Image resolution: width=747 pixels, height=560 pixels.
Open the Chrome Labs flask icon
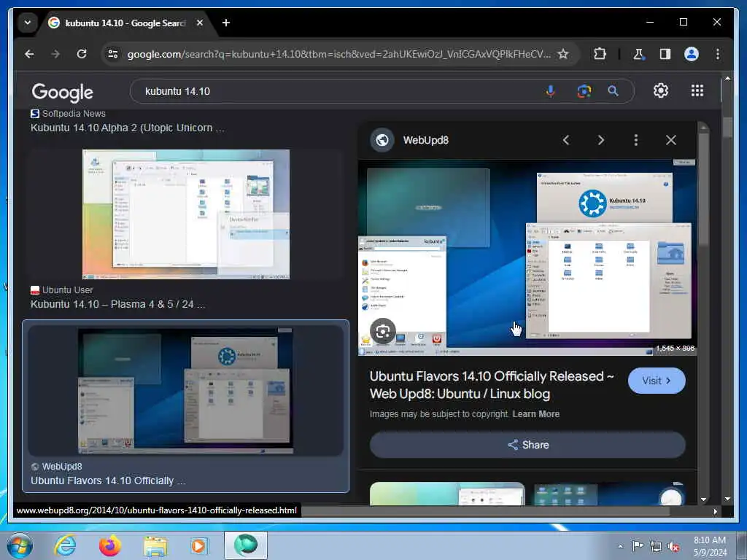click(x=638, y=54)
